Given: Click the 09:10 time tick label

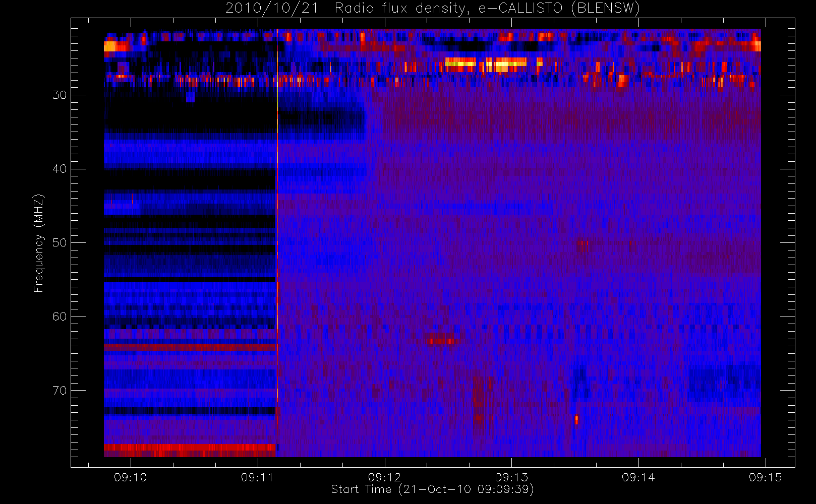Looking at the screenshot, I should pyautogui.click(x=131, y=477).
